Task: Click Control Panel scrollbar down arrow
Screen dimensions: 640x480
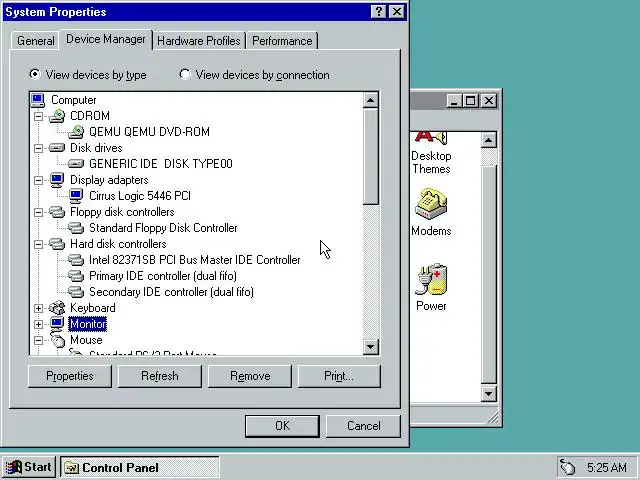Action: tap(489, 394)
